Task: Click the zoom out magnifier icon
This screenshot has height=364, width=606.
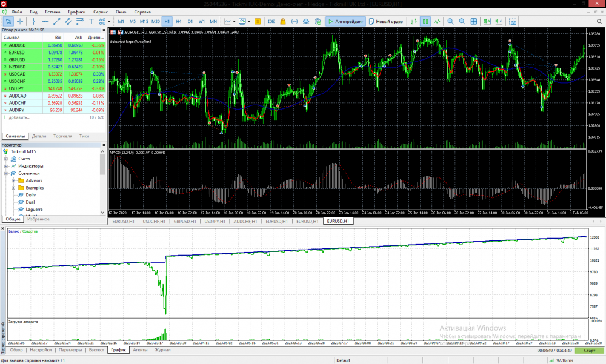Action: coord(462,21)
